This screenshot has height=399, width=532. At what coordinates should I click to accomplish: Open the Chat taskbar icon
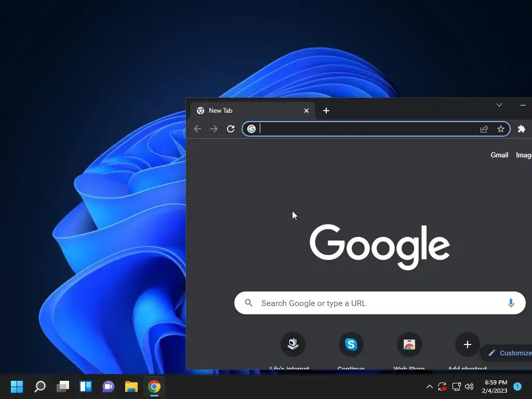coord(109,387)
